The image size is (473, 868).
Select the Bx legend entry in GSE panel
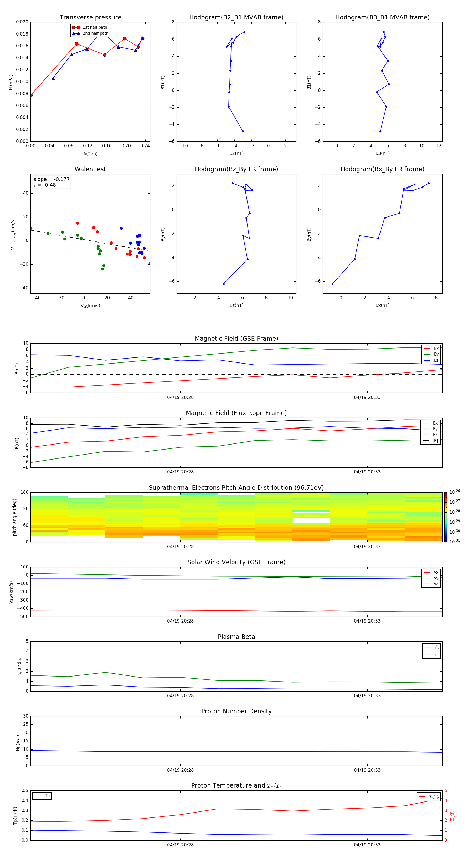[x=431, y=349]
